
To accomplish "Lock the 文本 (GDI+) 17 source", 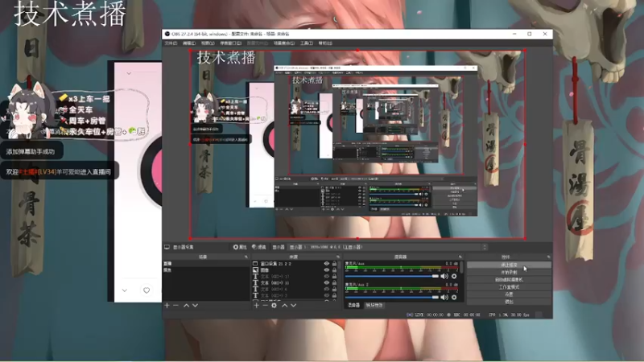I will [x=334, y=277].
